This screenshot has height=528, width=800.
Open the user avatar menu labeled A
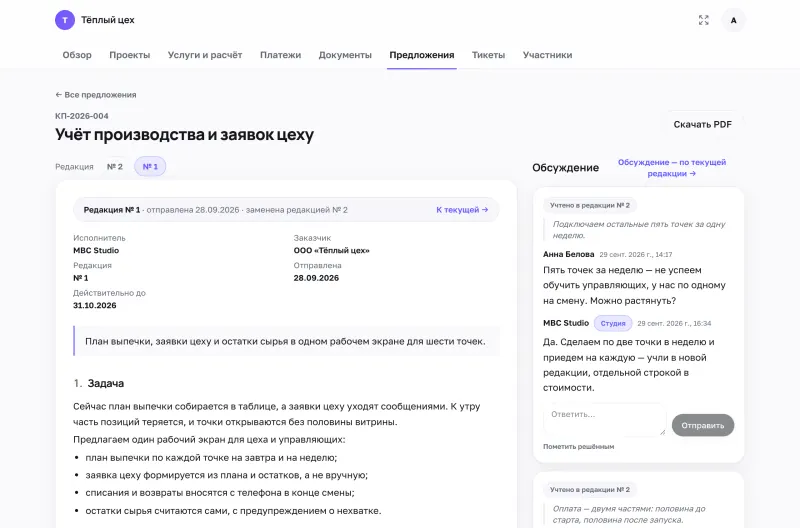click(x=733, y=20)
